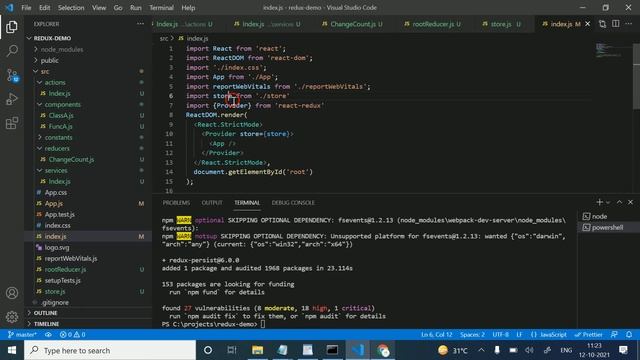Open the Edit menu

(44, 7)
